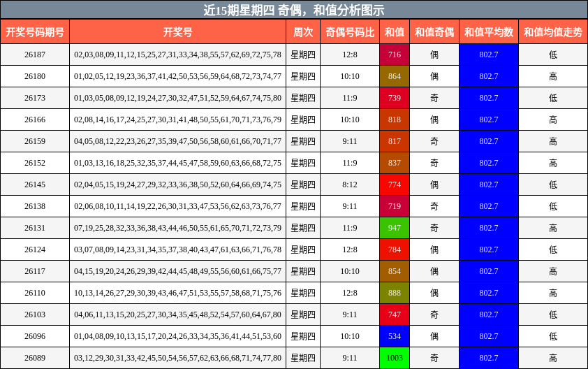588x369 pixels.
Task: Click the draw numbers in row 26166
Action: (178, 120)
